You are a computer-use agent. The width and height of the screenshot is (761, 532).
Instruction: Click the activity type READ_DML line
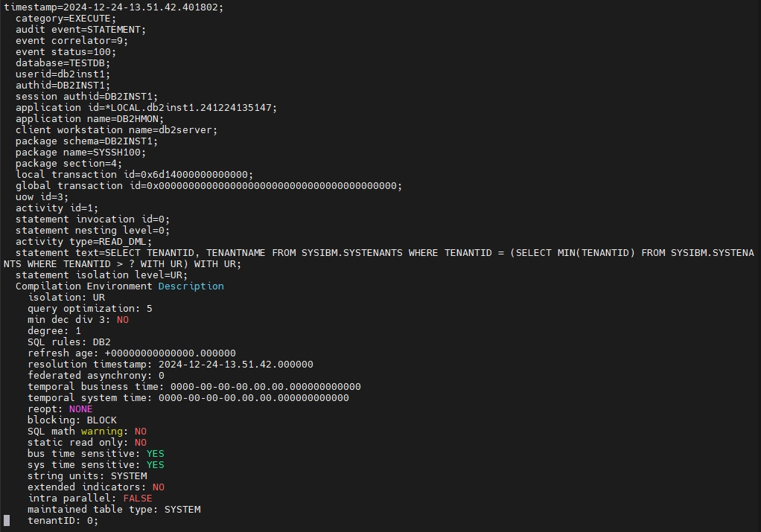click(x=83, y=241)
